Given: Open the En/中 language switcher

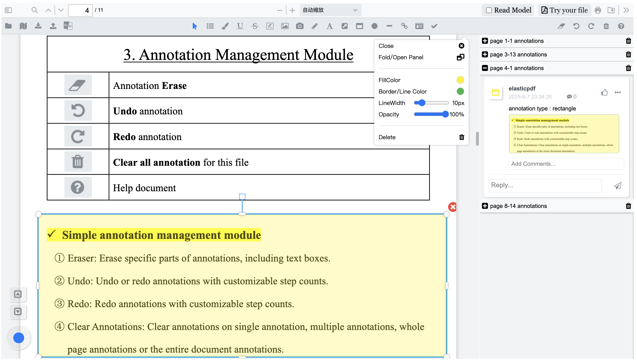Looking at the screenshot, I should [x=67, y=26].
